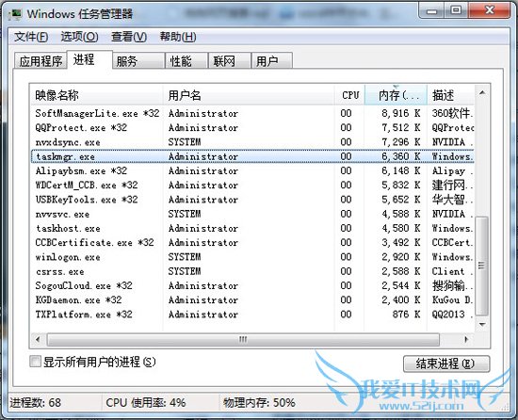
Task: Select the csrss.exe process
Action: [x=253, y=271]
